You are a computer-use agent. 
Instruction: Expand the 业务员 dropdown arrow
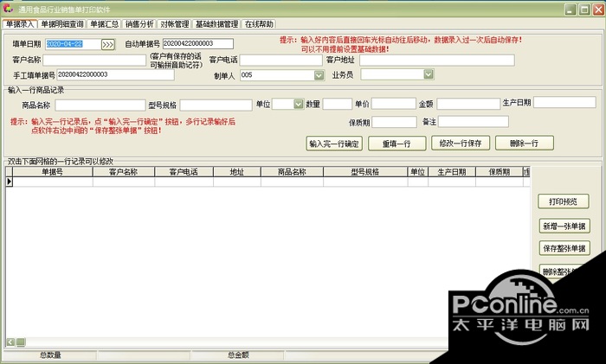(x=429, y=74)
